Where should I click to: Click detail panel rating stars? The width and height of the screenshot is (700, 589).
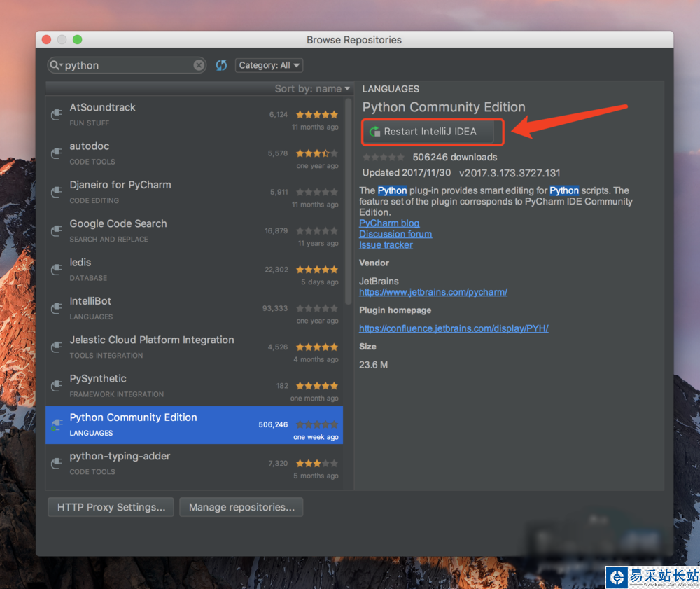(x=384, y=157)
